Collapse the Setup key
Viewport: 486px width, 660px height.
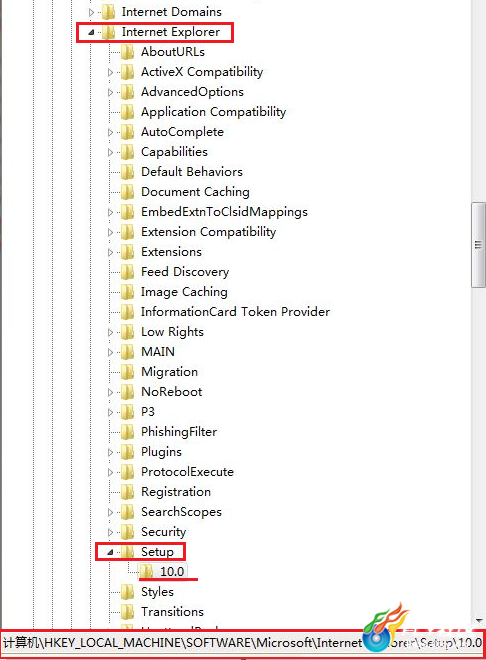point(110,552)
